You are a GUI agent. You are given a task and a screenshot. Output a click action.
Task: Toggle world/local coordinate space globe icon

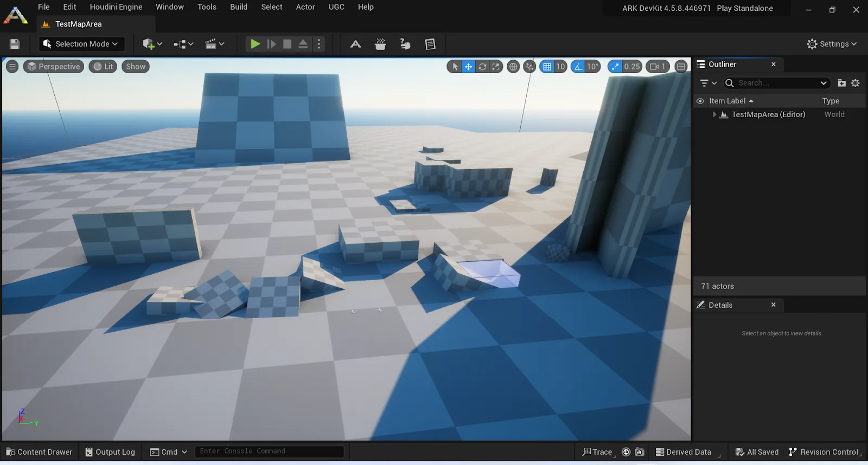click(x=513, y=67)
